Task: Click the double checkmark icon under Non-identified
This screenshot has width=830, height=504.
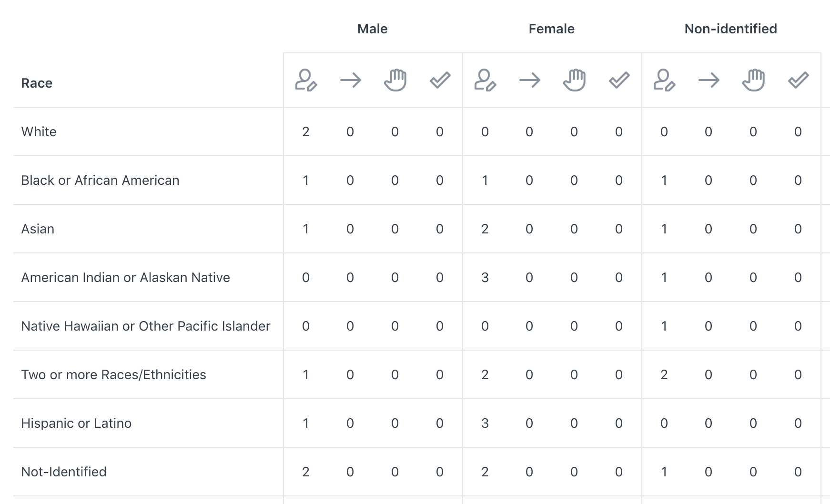Action: click(798, 80)
